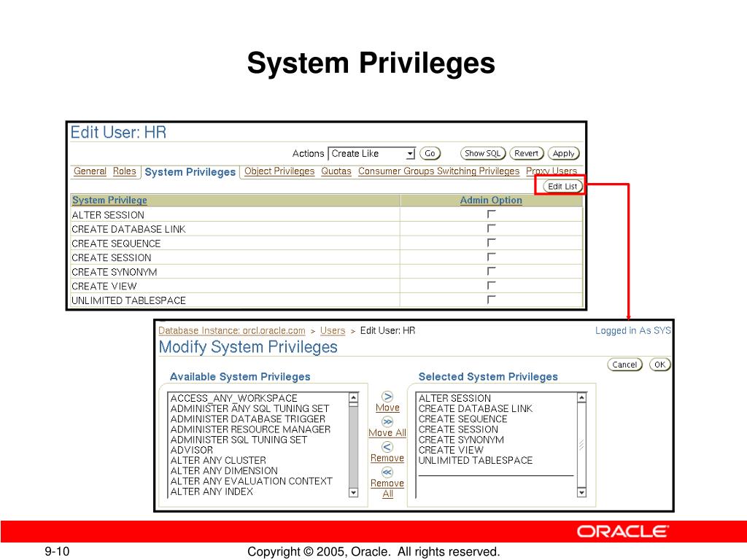Select ADMINISTER RESOURCE MANAGER privilege
Screen dimensions: 747x560
pyautogui.click(x=250, y=429)
